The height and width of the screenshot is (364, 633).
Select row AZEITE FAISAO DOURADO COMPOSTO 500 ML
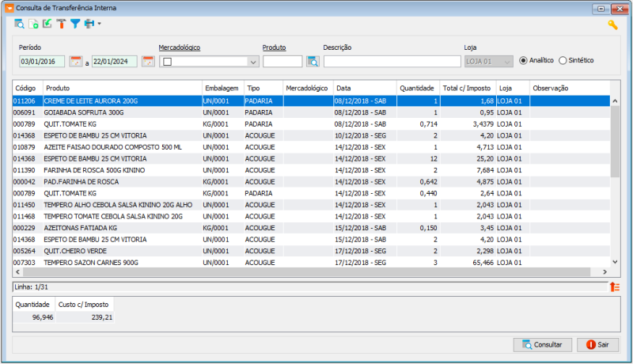point(311,147)
